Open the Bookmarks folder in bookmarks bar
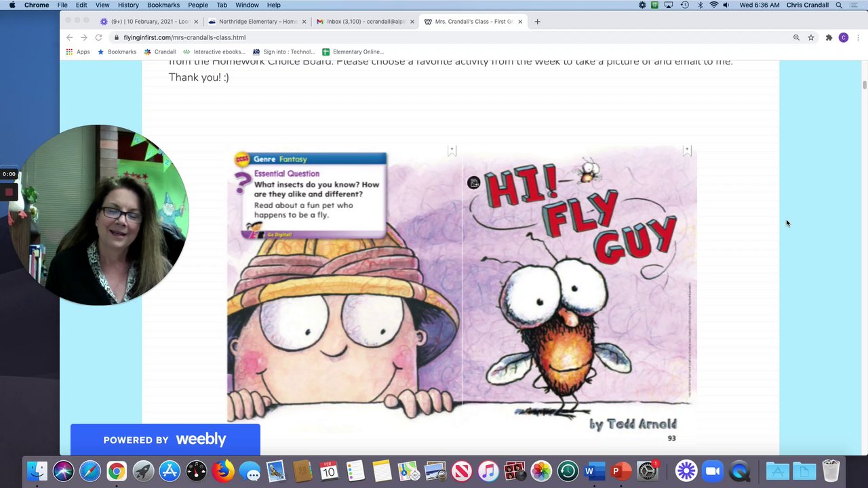Screen dimensions: 868x488 click(117, 52)
